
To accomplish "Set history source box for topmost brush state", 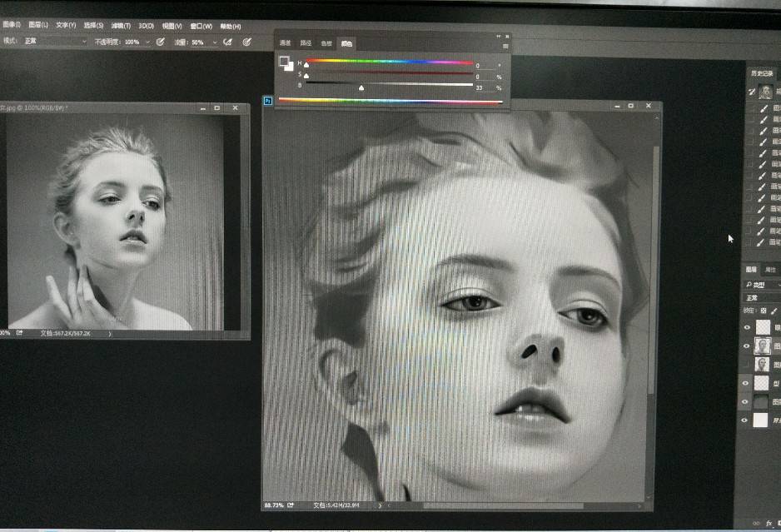I will click(751, 108).
